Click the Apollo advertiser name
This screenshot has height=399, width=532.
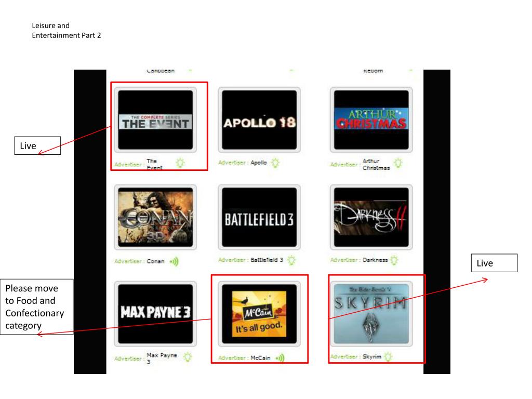[x=259, y=163]
